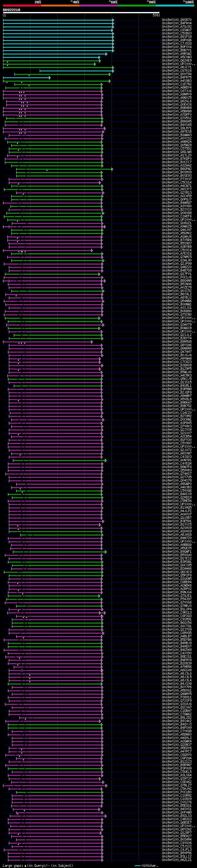197x868 pixels.
Task: Click the red 20% identity legend segment
Action: click(x=22, y=6)
